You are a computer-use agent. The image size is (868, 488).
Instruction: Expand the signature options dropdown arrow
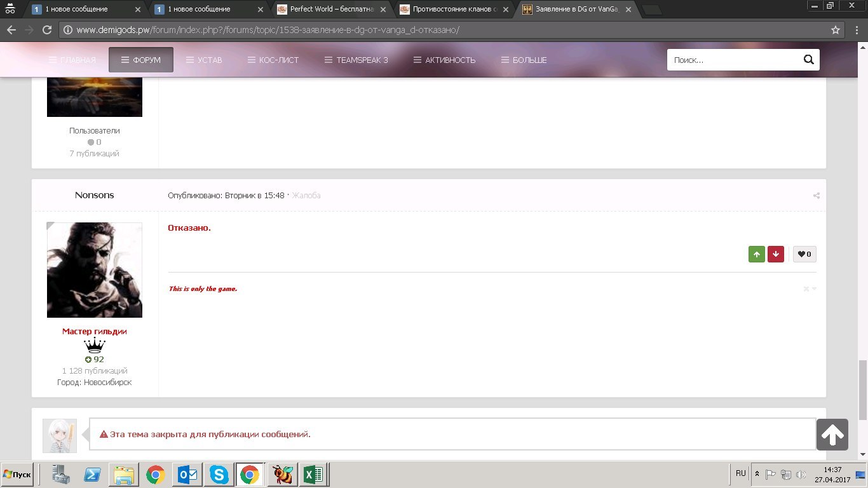click(x=814, y=289)
